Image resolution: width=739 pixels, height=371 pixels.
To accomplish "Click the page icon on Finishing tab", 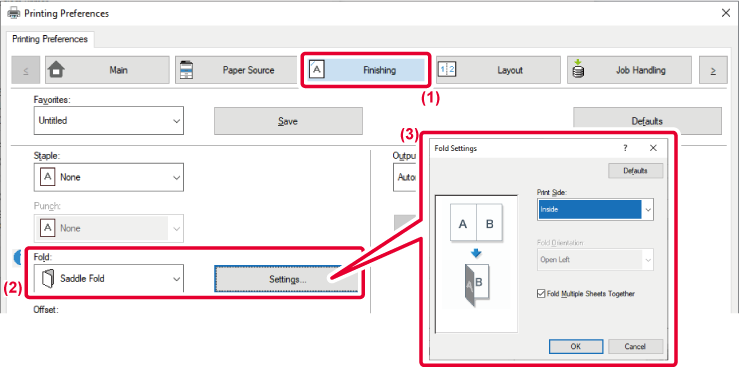I will click(317, 69).
